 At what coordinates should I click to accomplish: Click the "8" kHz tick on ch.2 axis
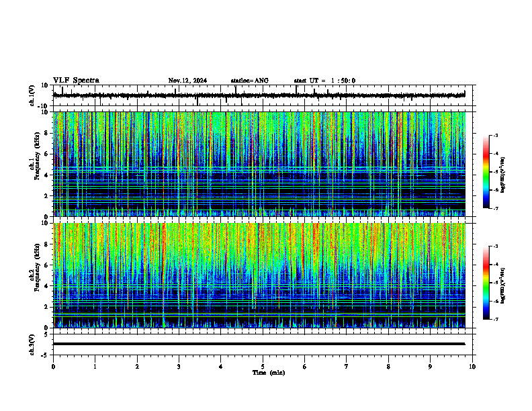click(x=46, y=244)
